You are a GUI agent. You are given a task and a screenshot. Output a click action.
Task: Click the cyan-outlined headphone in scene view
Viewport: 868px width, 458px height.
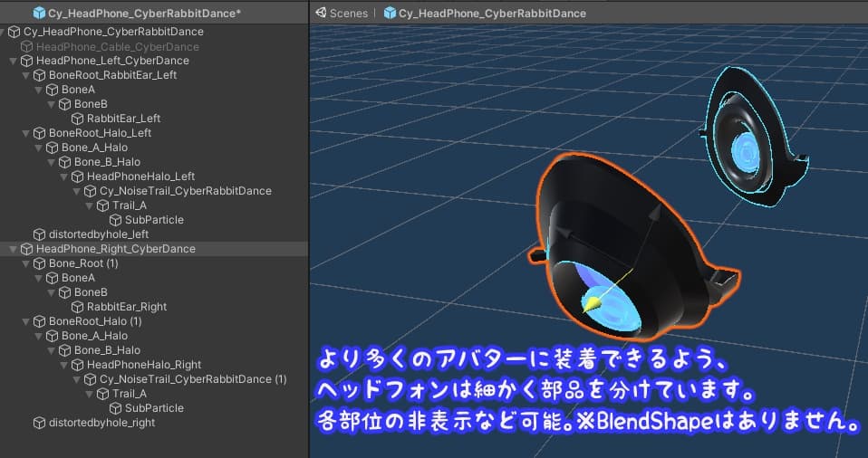(x=753, y=136)
